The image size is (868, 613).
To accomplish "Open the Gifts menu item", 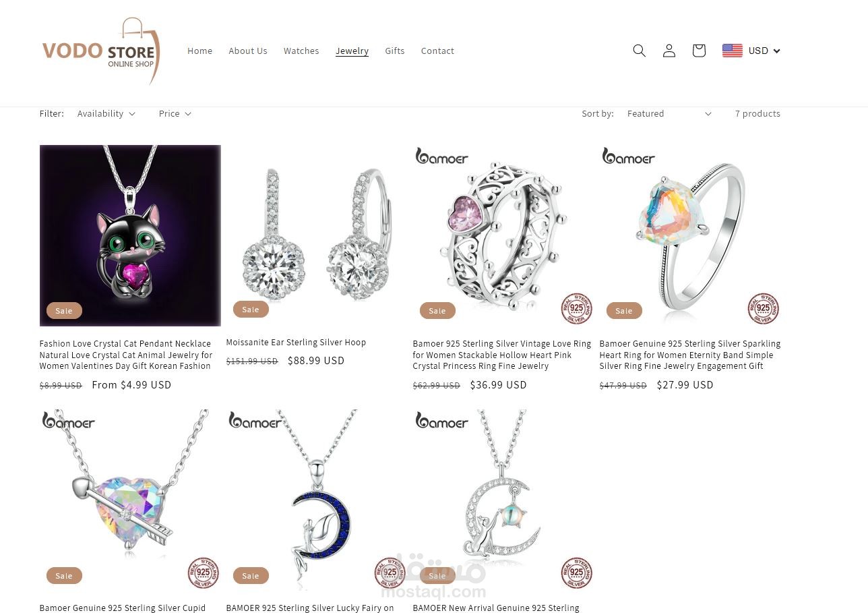I will [395, 51].
